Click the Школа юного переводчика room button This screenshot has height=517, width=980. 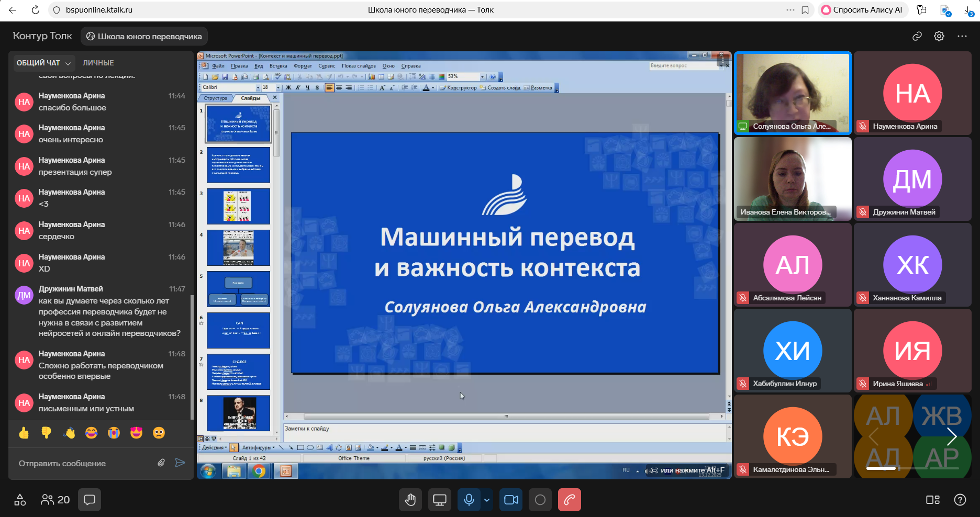144,36
